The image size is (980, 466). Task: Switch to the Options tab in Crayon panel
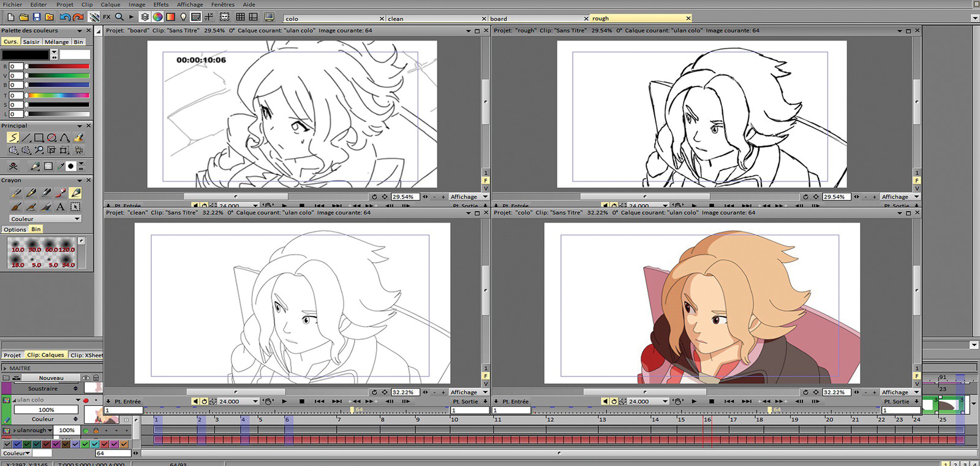pyautogui.click(x=15, y=229)
